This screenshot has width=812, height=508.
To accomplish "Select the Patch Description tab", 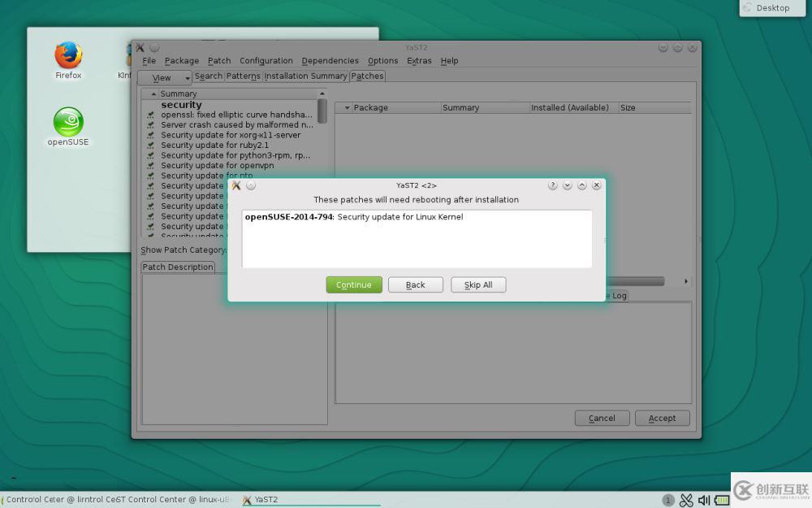I will pos(178,267).
